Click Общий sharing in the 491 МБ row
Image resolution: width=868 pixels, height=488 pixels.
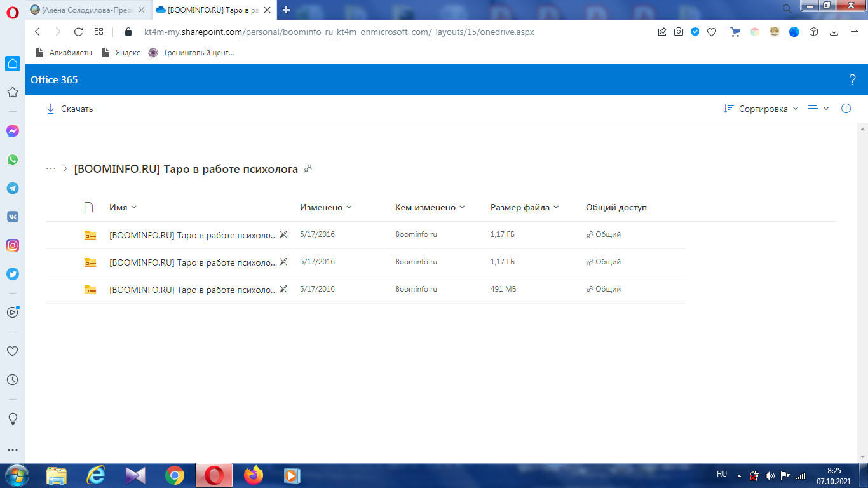pyautogui.click(x=604, y=289)
